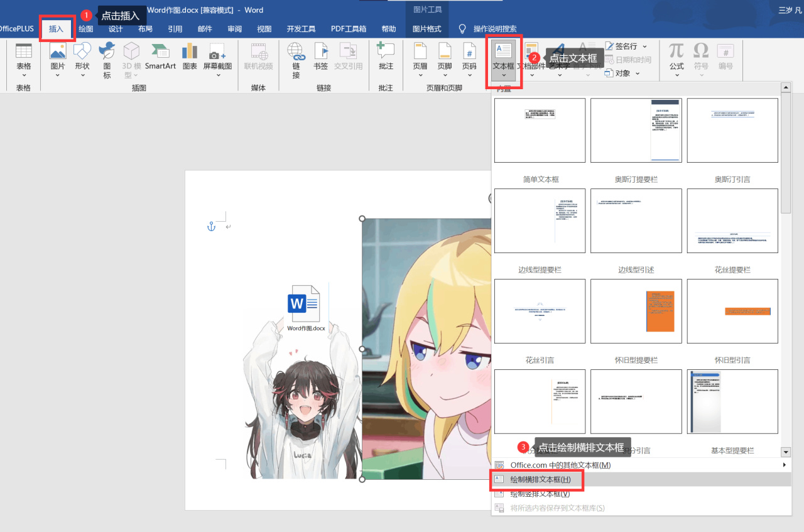Open the 页码 page number dropdown
This screenshot has width=804, height=532.
[469, 75]
